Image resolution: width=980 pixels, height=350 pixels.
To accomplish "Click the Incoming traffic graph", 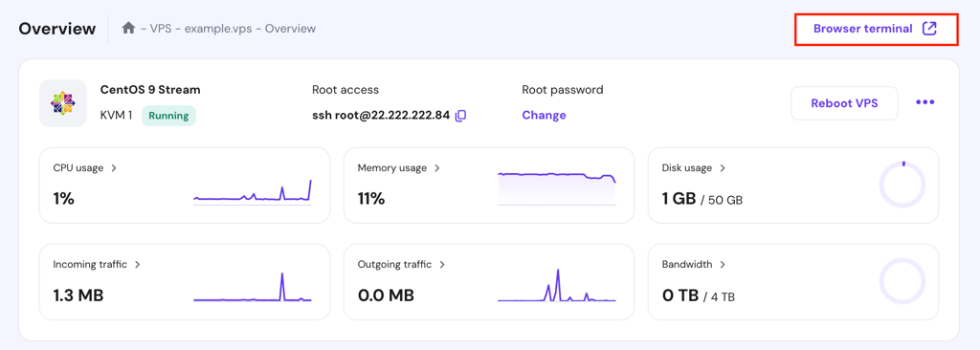I will (253, 287).
